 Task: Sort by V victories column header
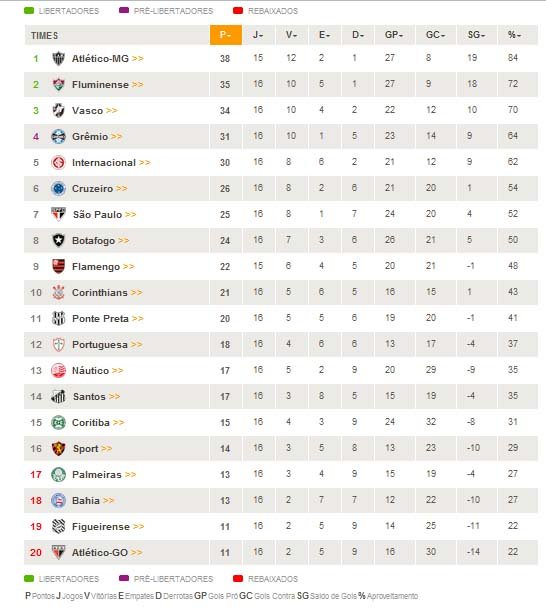pos(291,35)
